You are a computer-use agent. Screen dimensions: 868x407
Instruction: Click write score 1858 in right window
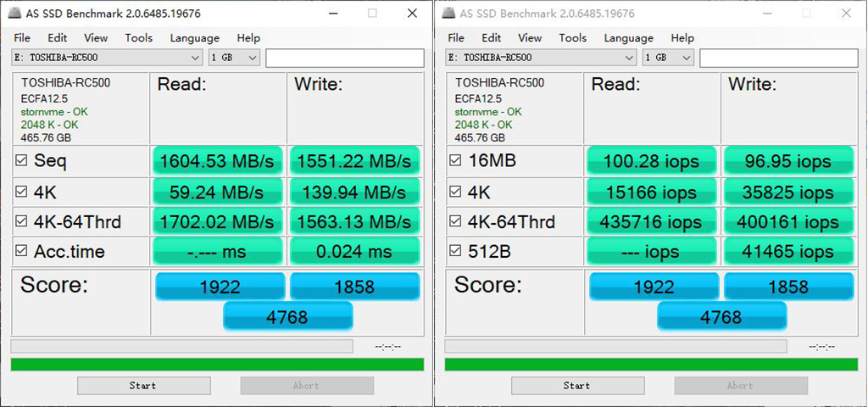click(x=789, y=287)
